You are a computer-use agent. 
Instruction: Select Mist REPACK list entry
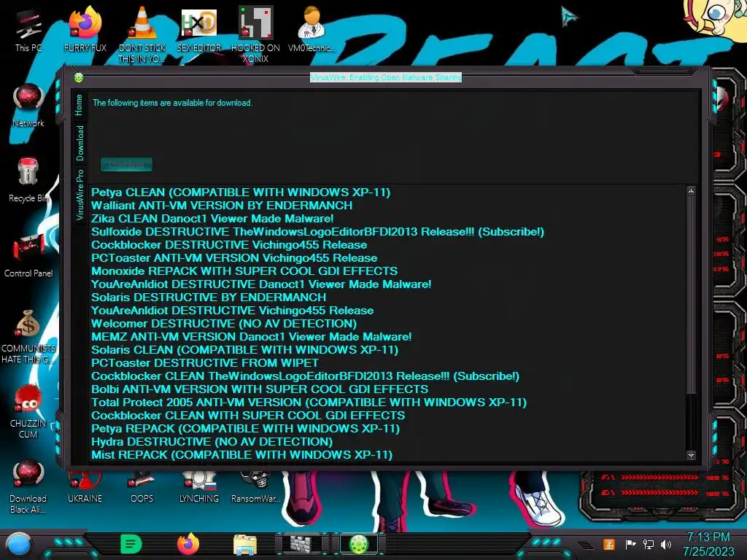tap(241, 455)
